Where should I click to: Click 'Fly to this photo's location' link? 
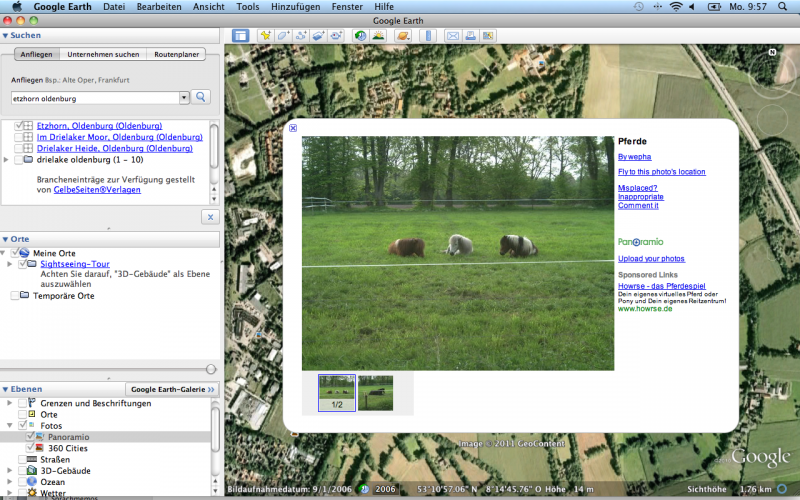pyautogui.click(x=661, y=172)
